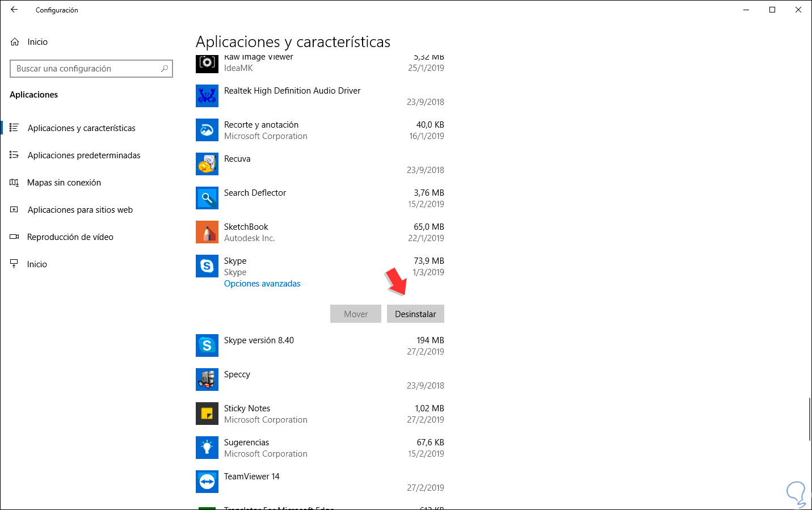
Task: Select the Search Deflector entry
Action: (x=320, y=198)
